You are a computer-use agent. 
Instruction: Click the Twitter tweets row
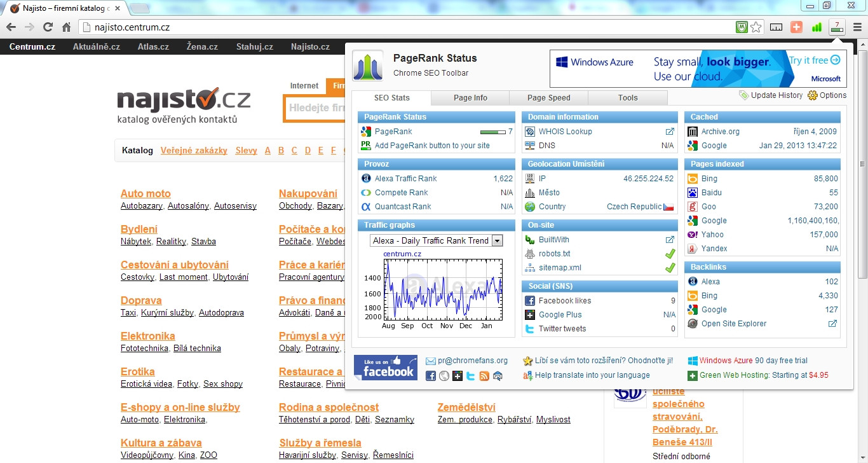(600, 329)
